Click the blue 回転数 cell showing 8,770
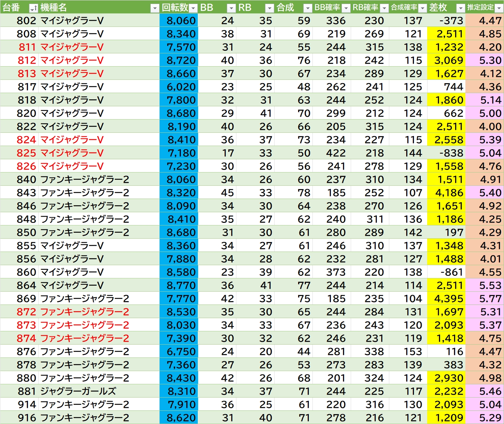 click(179, 285)
